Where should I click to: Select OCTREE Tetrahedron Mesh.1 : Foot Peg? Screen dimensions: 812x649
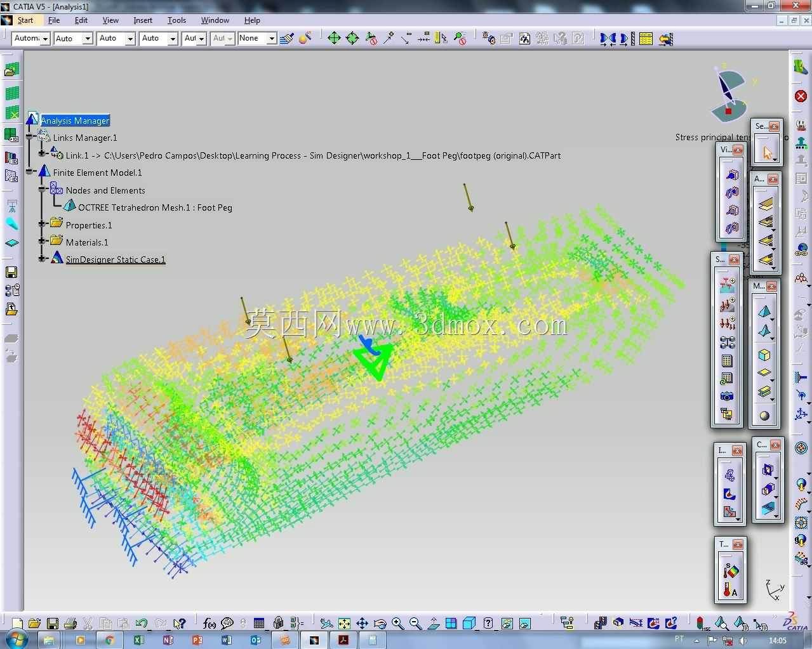[x=155, y=207]
